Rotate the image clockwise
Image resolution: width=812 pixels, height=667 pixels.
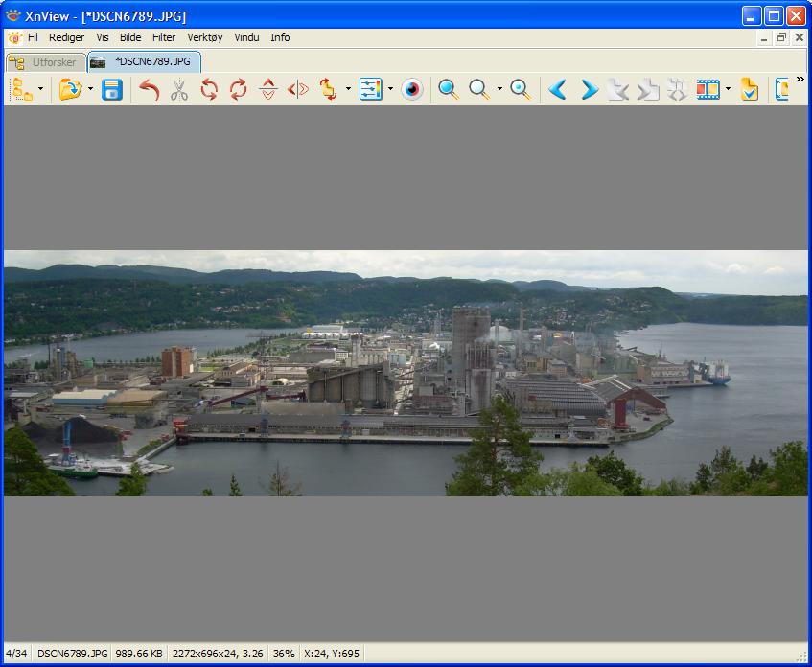(x=238, y=89)
